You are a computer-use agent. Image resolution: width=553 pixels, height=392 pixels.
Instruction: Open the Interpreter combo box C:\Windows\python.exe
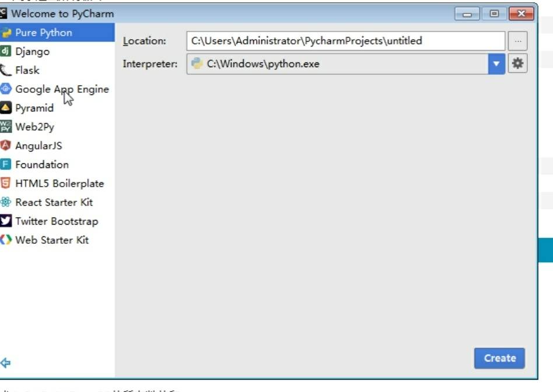[345, 64]
